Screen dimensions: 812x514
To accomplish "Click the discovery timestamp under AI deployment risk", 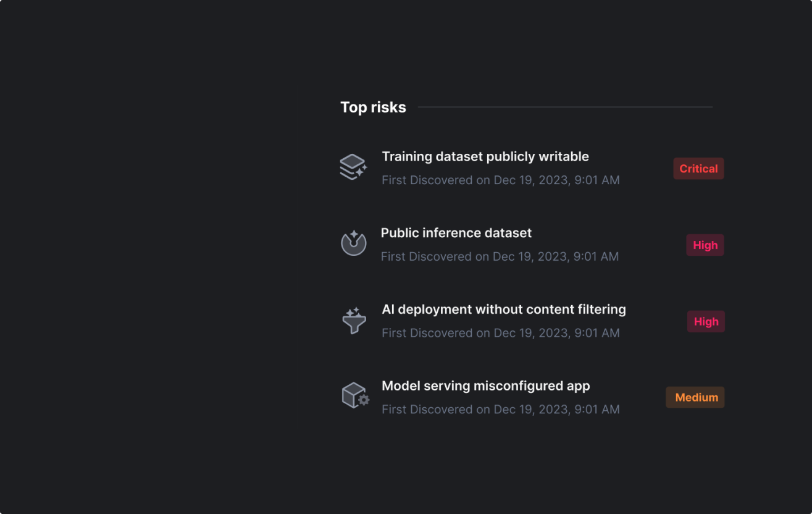I will [500, 332].
